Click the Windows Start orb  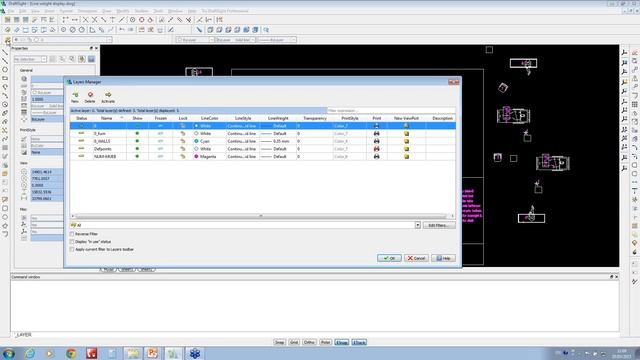pos(9,353)
